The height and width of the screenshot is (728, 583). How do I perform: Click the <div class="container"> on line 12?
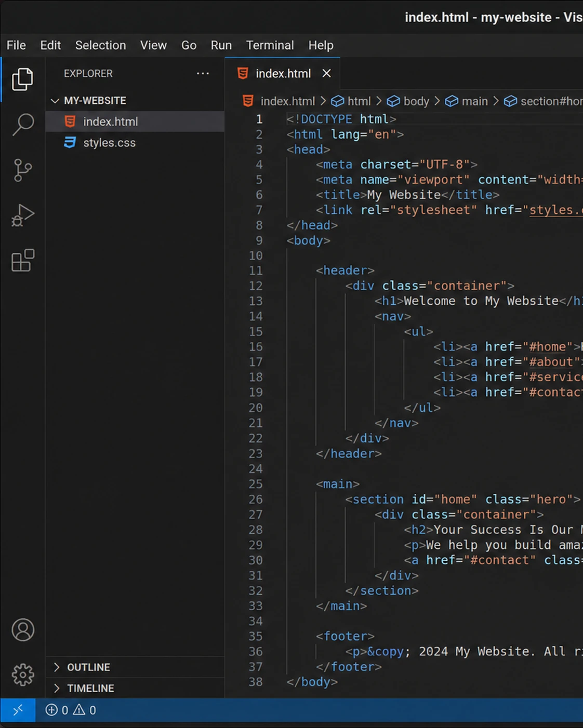430,286
